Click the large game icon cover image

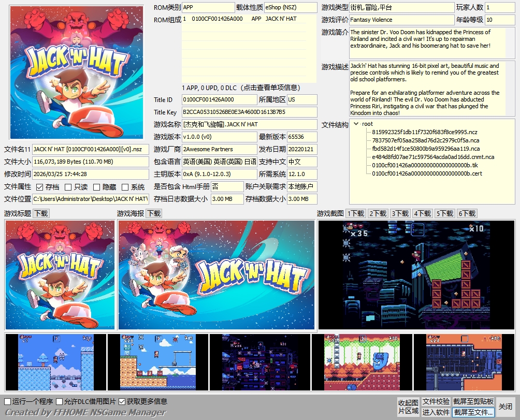point(77,73)
